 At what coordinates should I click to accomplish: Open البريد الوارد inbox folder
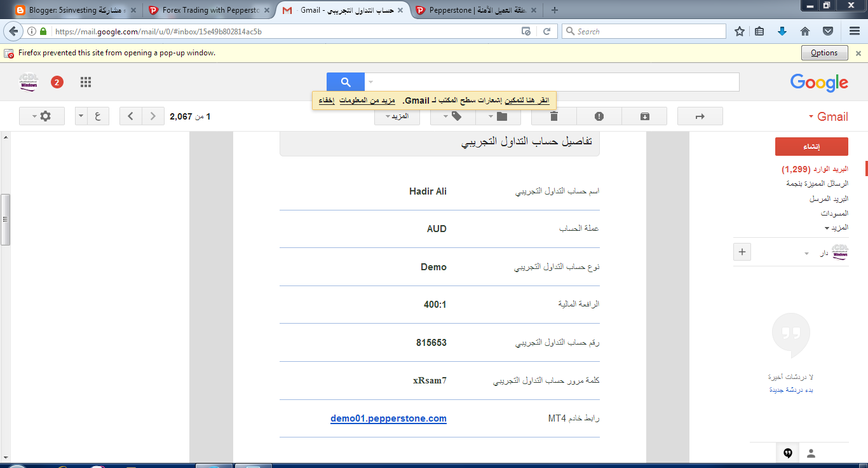pyautogui.click(x=815, y=169)
